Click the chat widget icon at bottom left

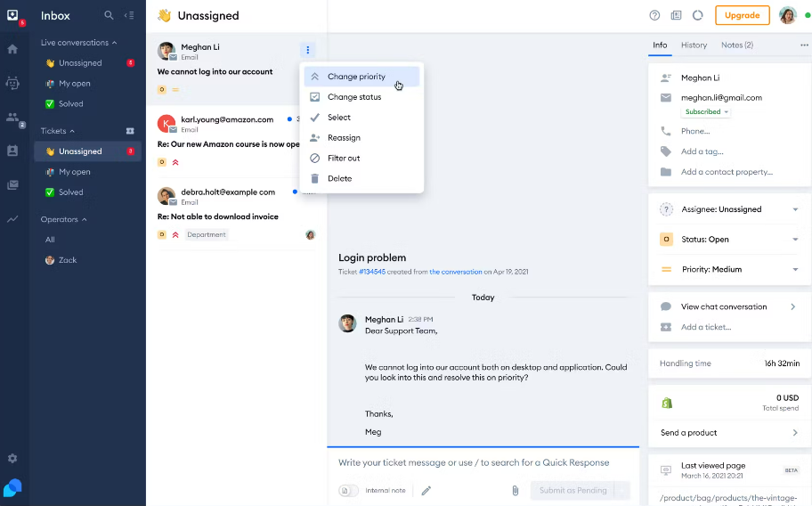point(12,487)
